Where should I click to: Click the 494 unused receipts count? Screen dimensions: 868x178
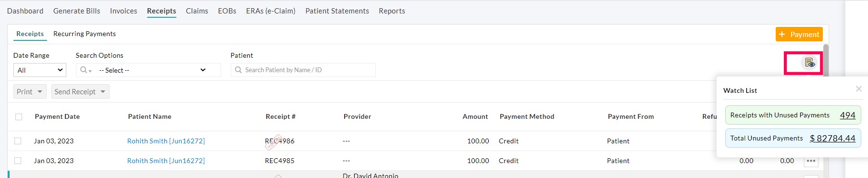(x=847, y=115)
